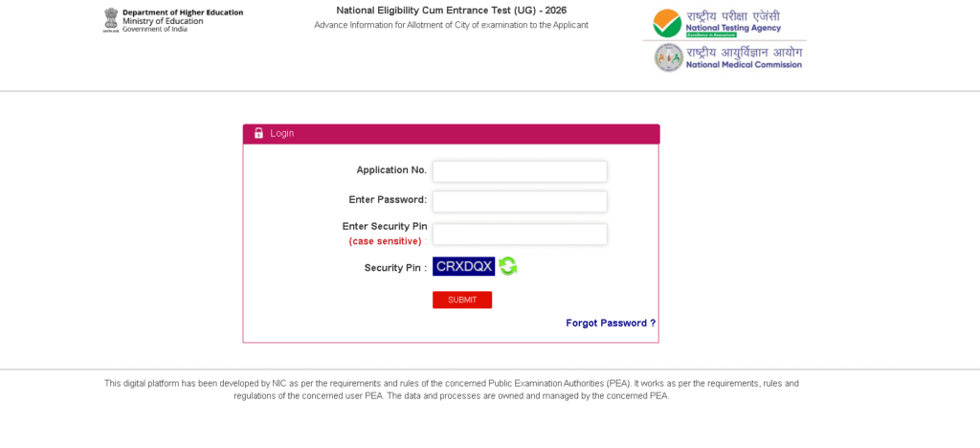
Task: Click the Government of India emblem
Action: [x=111, y=20]
